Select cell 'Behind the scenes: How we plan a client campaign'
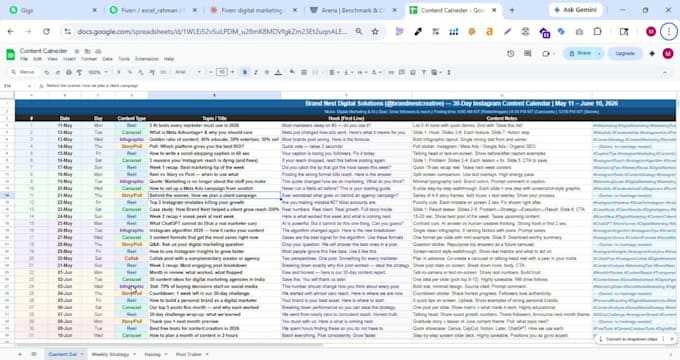Screen dimensions: 680x360 click(215, 195)
